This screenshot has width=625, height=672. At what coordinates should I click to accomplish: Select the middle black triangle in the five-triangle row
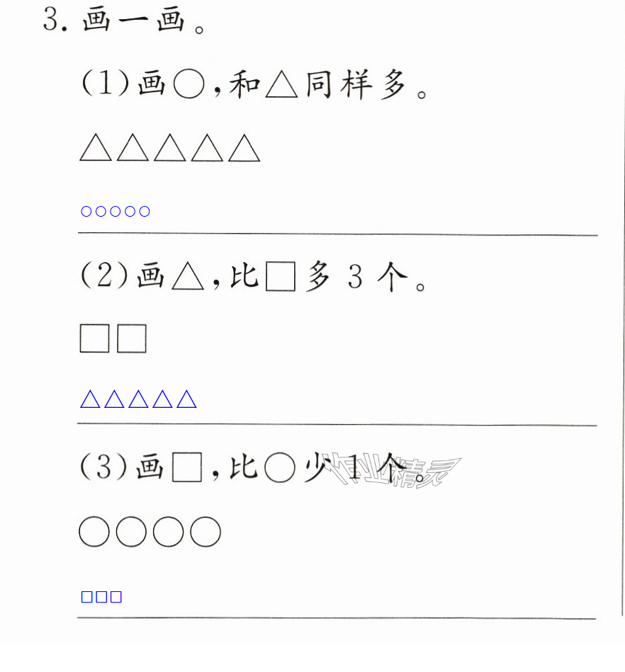(170, 148)
